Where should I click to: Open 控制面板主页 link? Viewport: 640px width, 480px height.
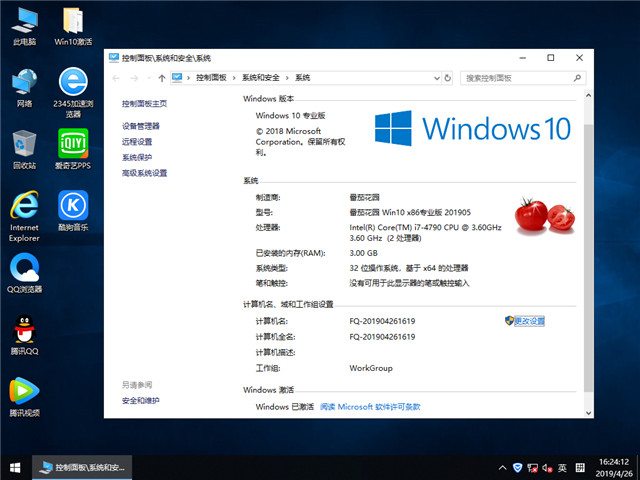click(144, 104)
